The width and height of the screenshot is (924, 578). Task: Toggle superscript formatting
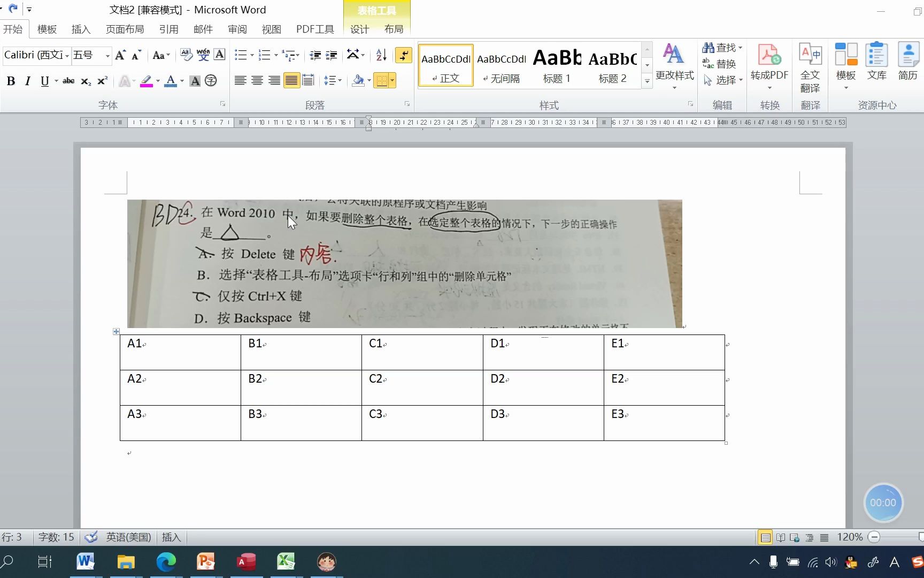(x=102, y=81)
